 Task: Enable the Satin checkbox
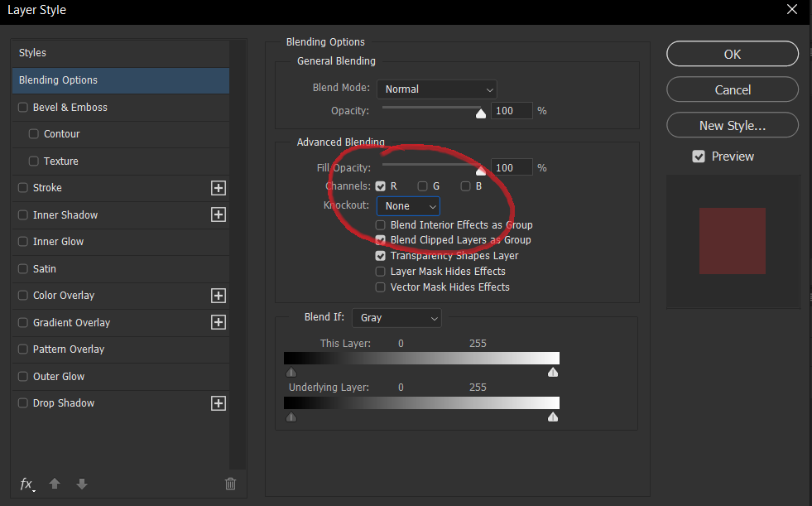click(x=23, y=268)
